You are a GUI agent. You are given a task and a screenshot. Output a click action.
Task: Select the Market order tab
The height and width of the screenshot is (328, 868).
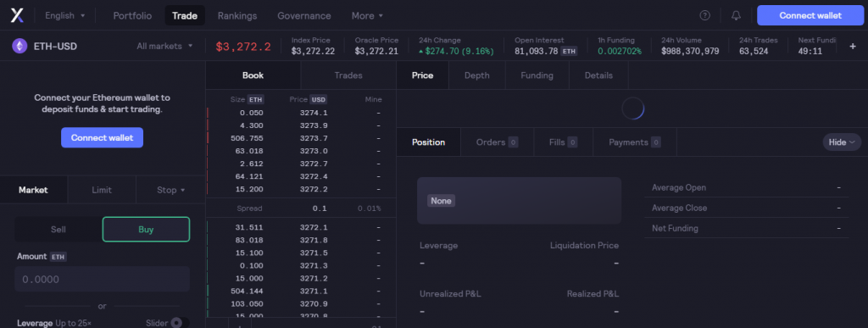pyautogui.click(x=33, y=190)
